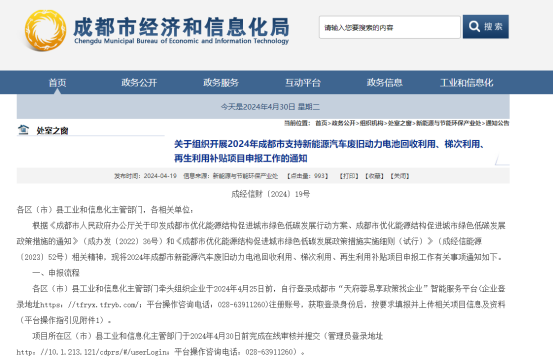554x361 pixels.
Task: Click the admin login URL http://10.1.213.121/cdprs
Action: 93,352
